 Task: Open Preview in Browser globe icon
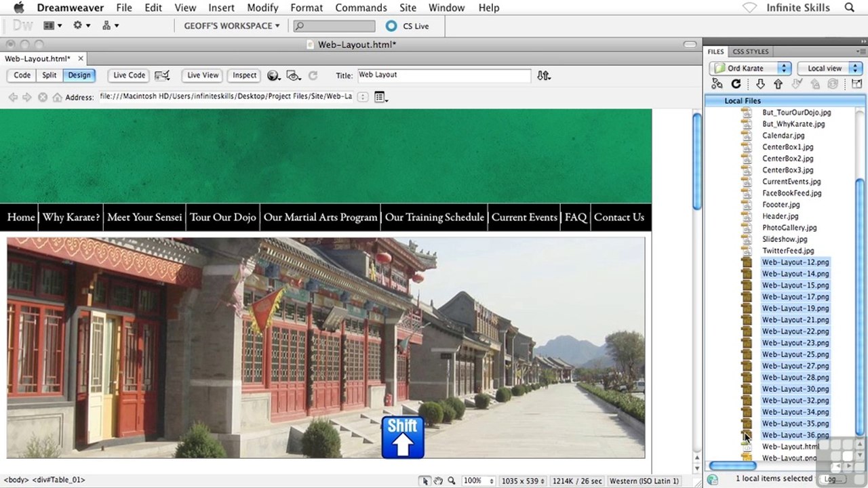[273, 75]
